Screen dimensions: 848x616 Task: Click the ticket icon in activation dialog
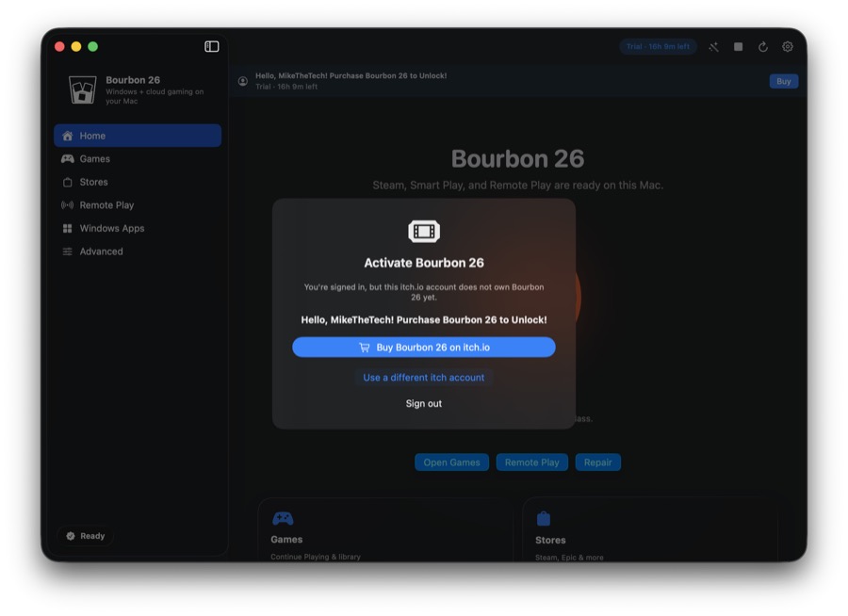click(424, 232)
